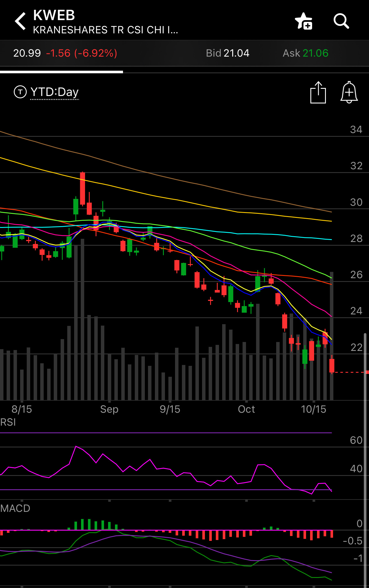Tap the RSI 40 level label

356,469
